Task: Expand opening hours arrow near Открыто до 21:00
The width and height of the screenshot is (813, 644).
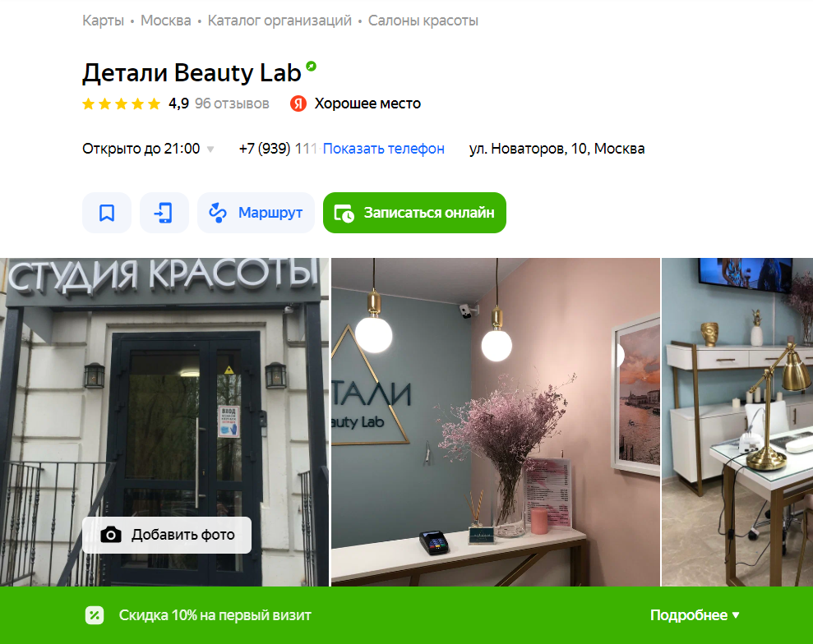Action: pyautogui.click(x=210, y=149)
